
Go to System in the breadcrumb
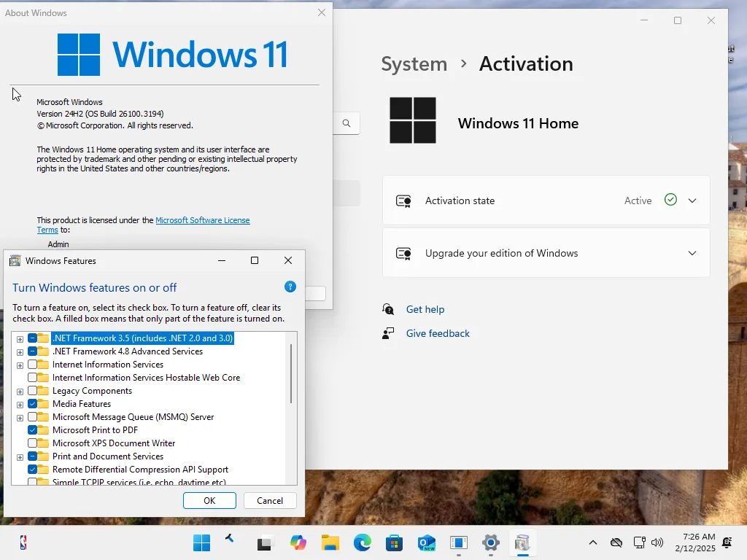(414, 64)
